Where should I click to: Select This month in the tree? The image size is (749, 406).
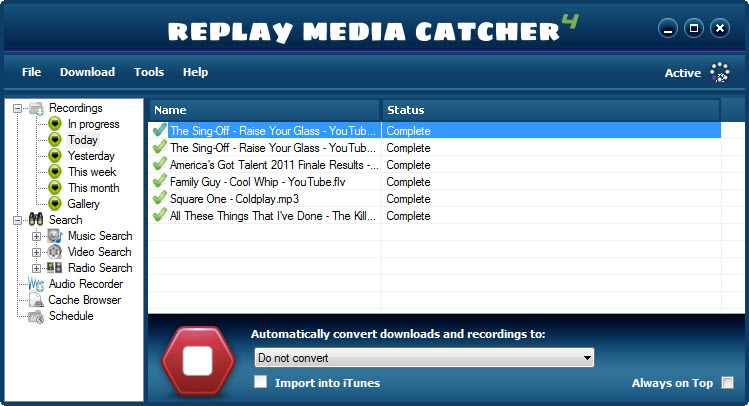(x=94, y=188)
